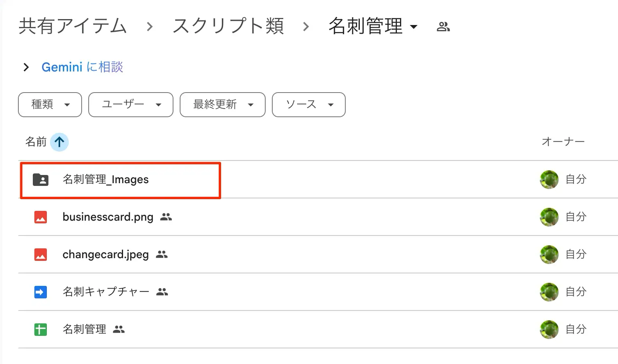618x364 pixels.
Task: Expand the Gemini に相談 chevron
Action: [x=26, y=67]
